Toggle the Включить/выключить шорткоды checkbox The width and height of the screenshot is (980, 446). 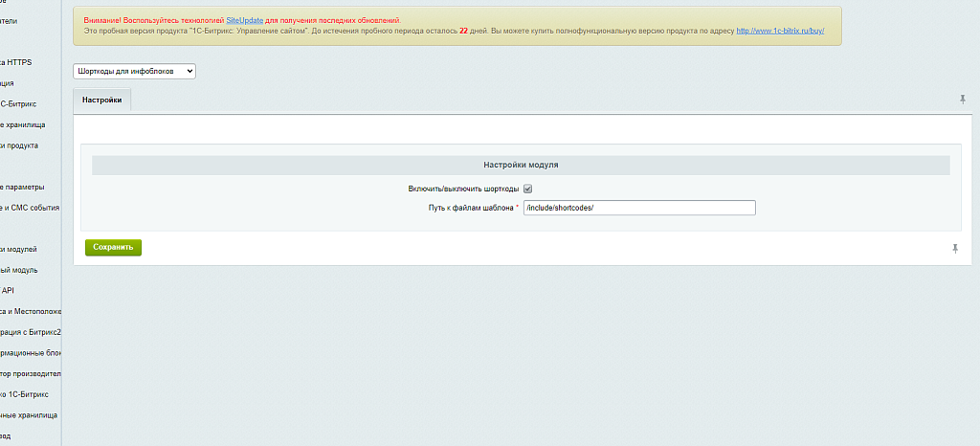(527, 190)
